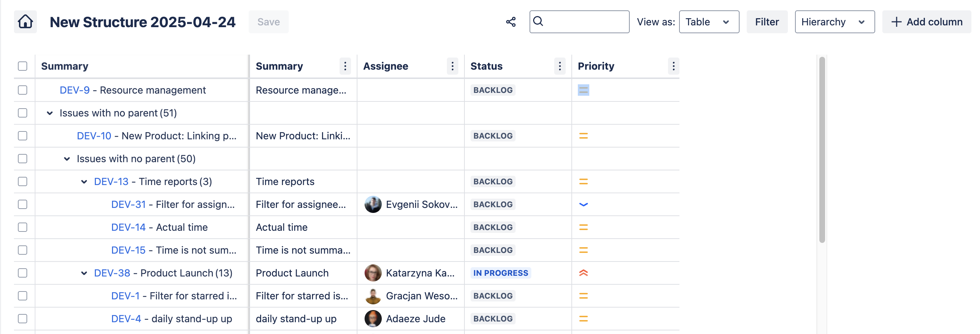Click the Add column button
The width and height of the screenshot is (980, 334).
(926, 22)
